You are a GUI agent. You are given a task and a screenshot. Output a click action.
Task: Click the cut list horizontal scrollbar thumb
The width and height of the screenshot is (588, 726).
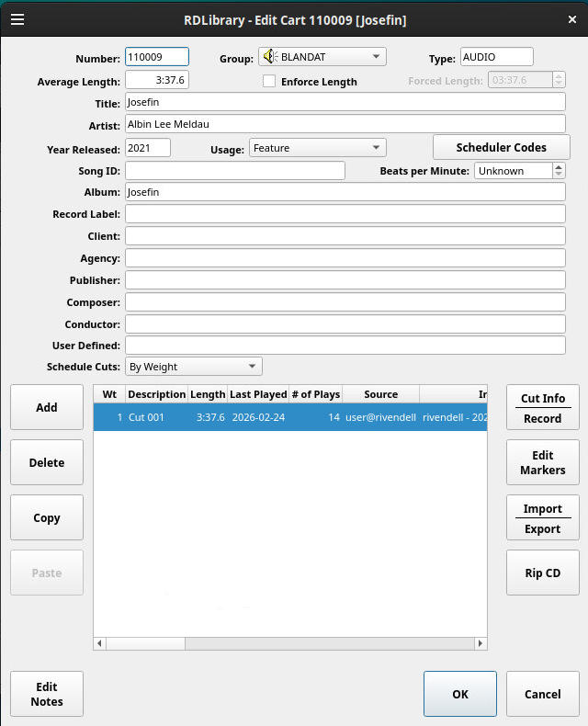click(145, 643)
